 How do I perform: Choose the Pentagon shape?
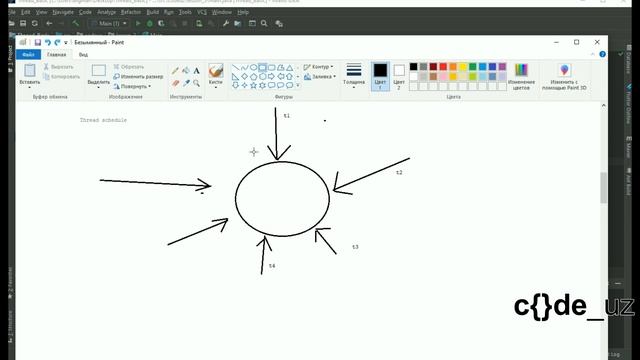coord(253,76)
